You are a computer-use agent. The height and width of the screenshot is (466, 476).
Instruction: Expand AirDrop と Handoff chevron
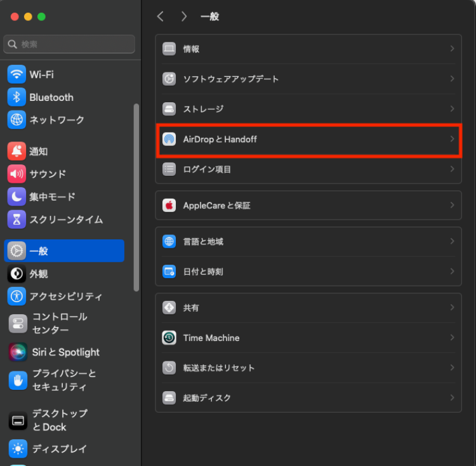click(x=452, y=139)
